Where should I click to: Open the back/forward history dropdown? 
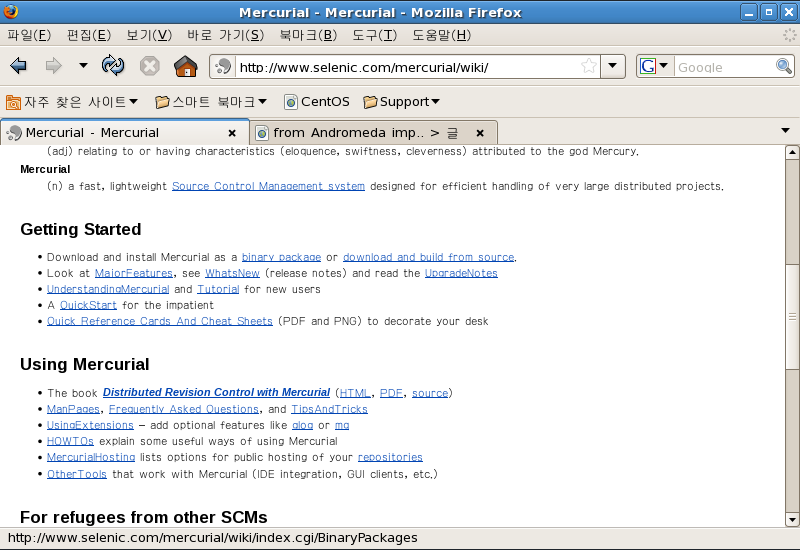[x=83, y=65]
